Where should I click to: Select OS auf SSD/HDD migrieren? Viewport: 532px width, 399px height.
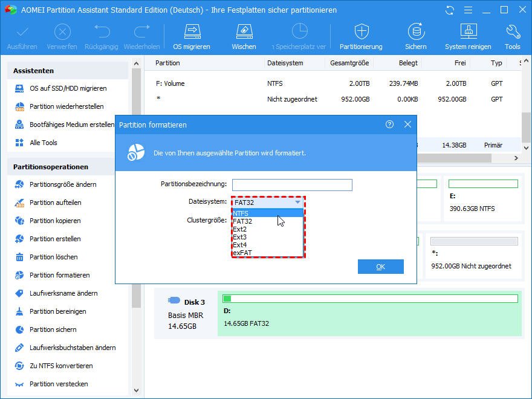coord(68,88)
